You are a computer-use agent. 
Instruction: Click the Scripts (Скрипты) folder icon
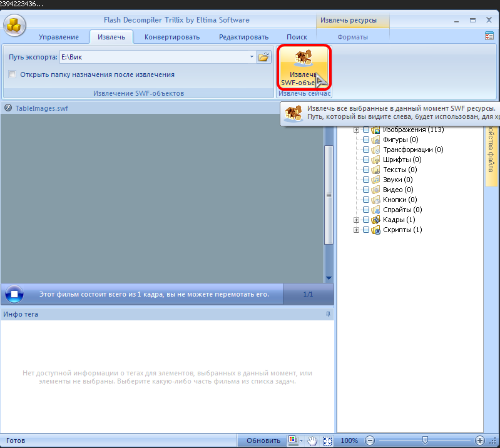(x=375, y=230)
